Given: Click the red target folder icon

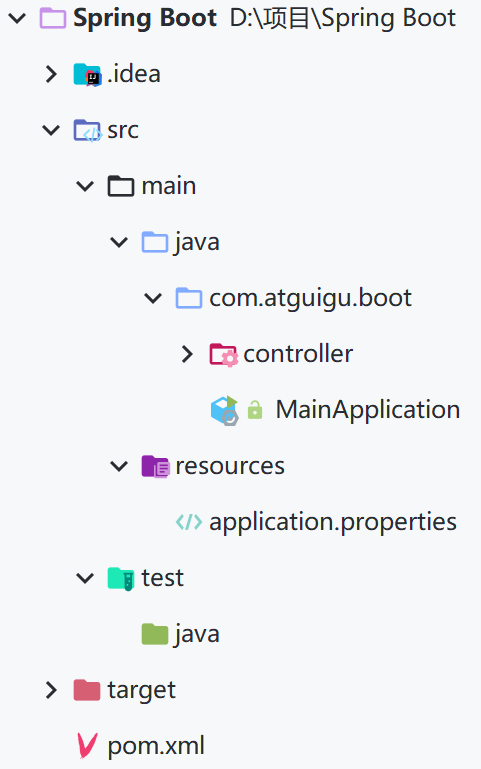Looking at the screenshot, I should pyautogui.click(x=87, y=690).
